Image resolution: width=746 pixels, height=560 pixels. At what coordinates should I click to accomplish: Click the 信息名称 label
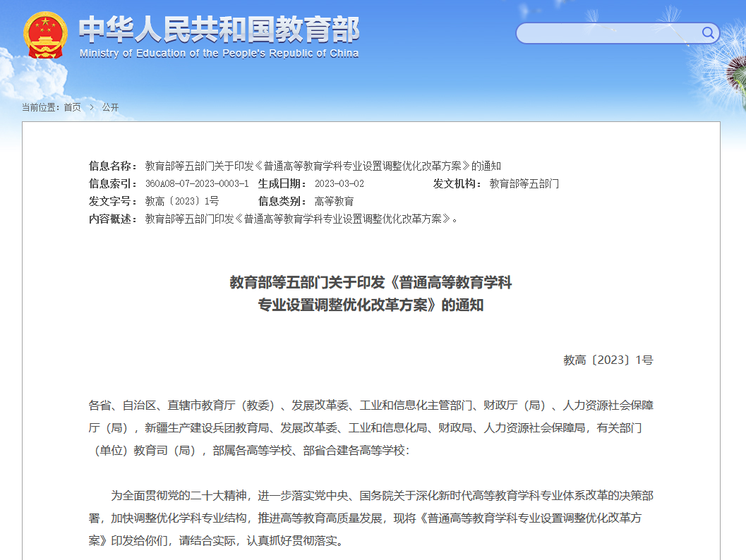click(x=113, y=166)
